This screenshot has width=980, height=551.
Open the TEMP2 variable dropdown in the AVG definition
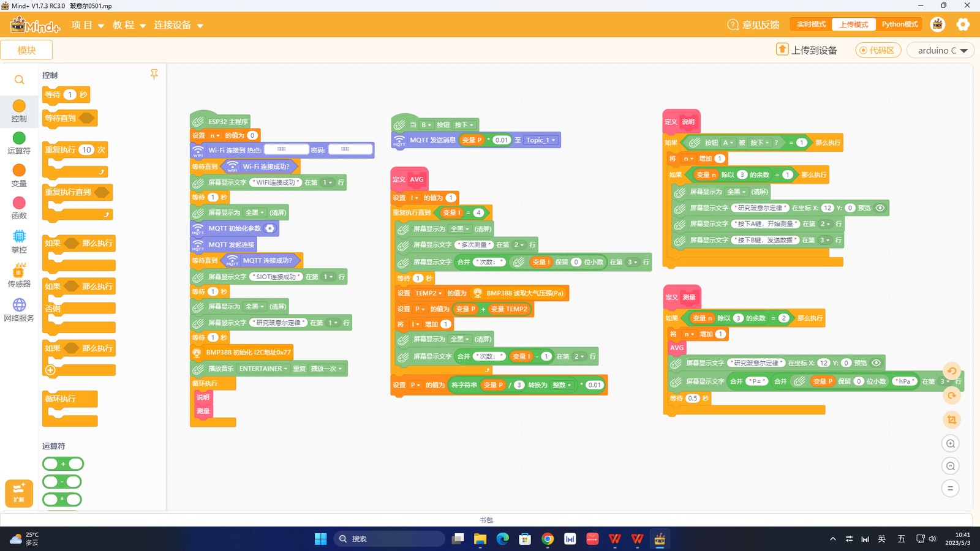(x=429, y=293)
